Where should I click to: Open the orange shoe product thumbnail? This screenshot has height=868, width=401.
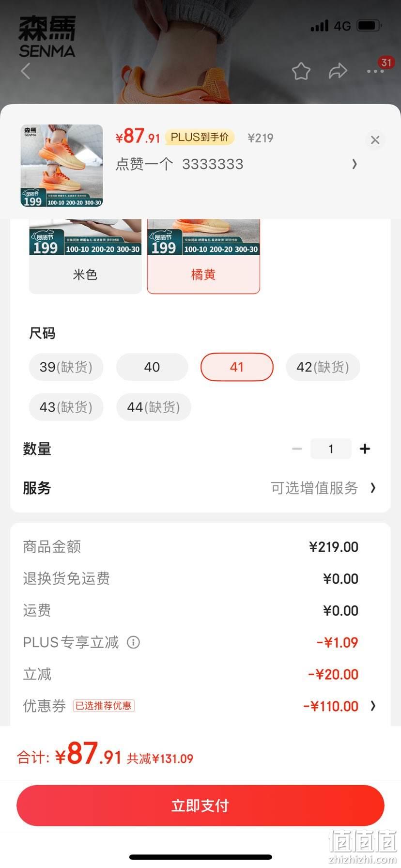pyautogui.click(x=62, y=166)
